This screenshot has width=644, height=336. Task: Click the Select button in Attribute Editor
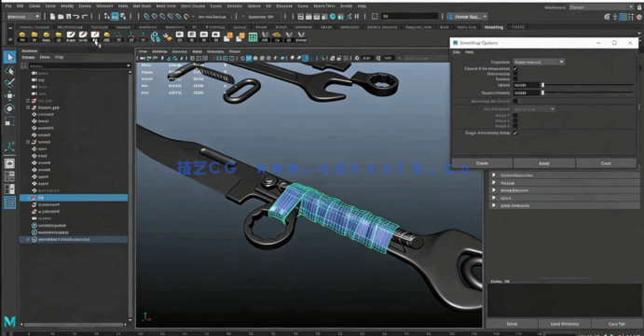[x=512, y=324]
